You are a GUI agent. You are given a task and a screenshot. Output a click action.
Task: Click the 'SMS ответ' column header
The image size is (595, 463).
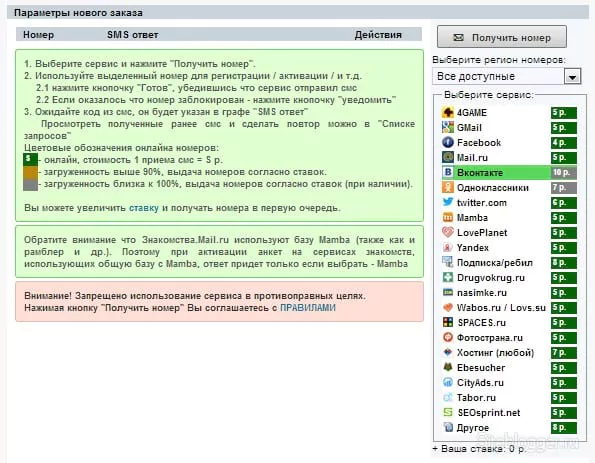coord(132,35)
